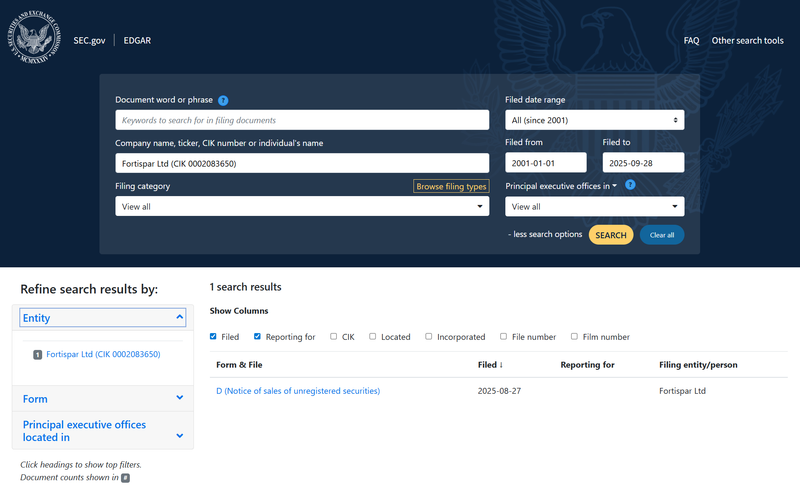Enable the CIK column checkbox
The width and height of the screenshot is (800, 498).
(x=333, y=336)
